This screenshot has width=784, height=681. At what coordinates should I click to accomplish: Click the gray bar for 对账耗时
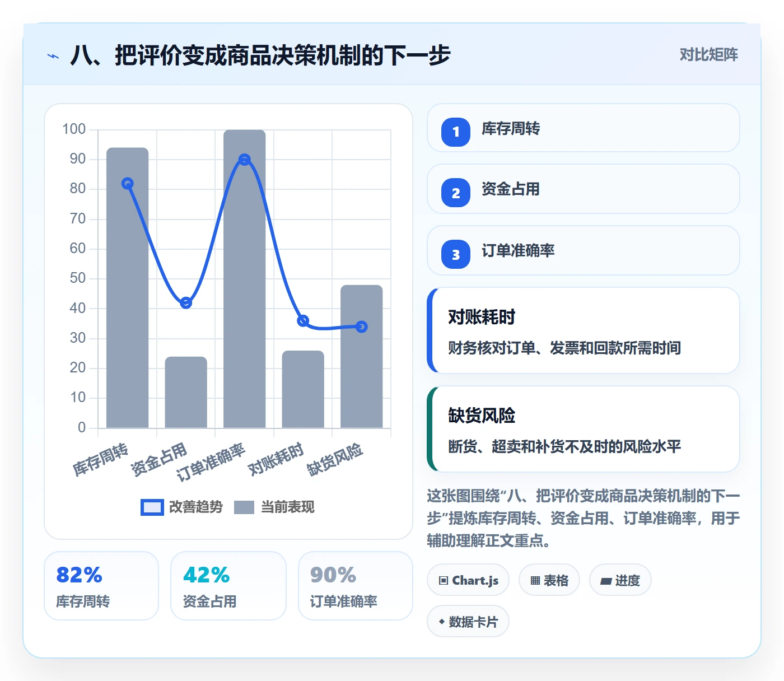303,389
